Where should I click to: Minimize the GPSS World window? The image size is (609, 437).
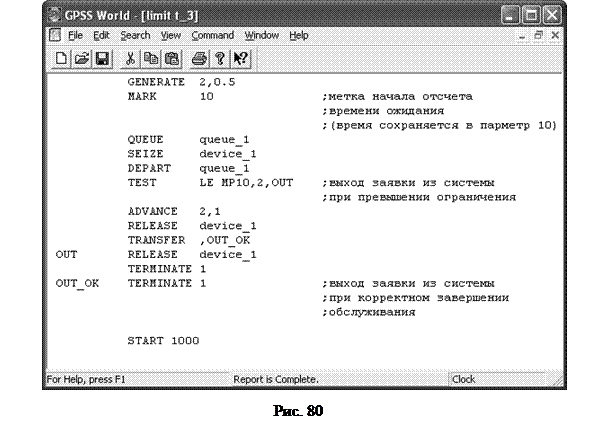point(510,15)
